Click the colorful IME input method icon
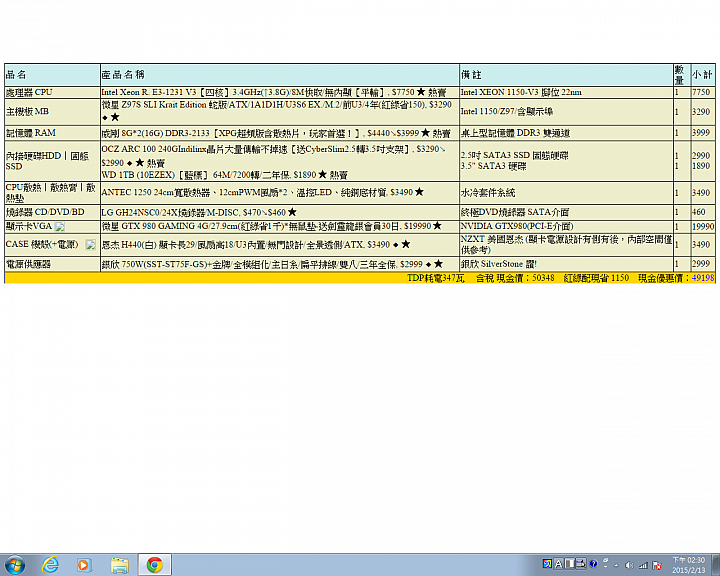 click(x=547, y=564)
